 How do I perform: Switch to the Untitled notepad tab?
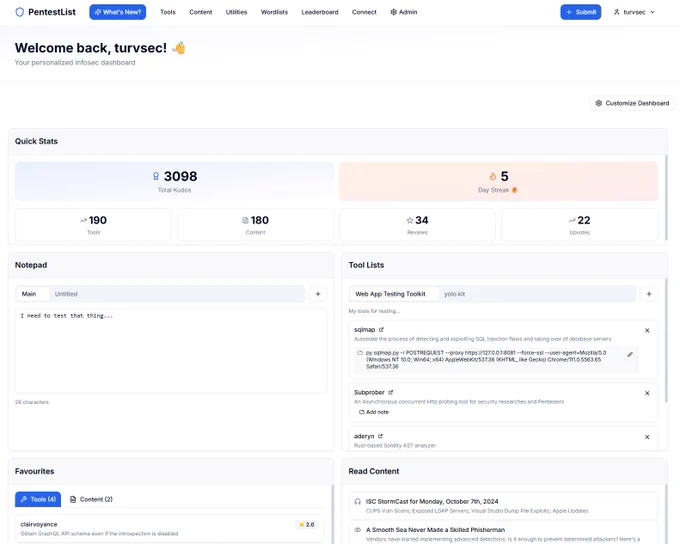click(x=66, y=294)
